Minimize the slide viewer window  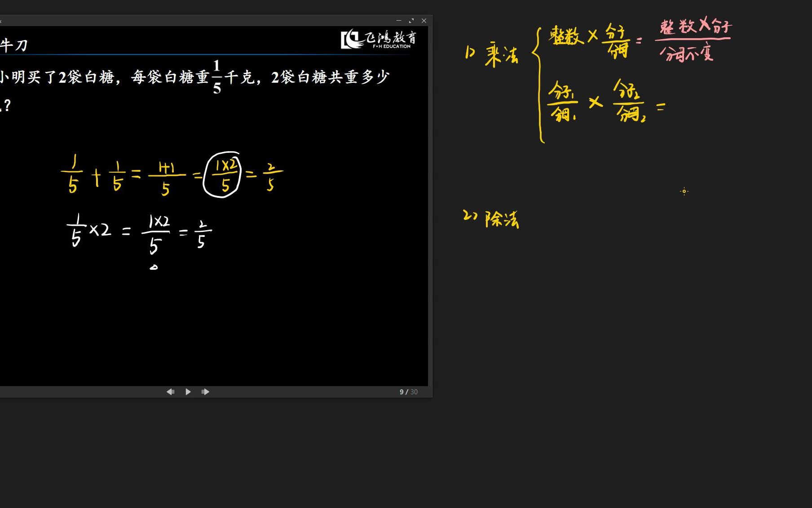(399, 21)
